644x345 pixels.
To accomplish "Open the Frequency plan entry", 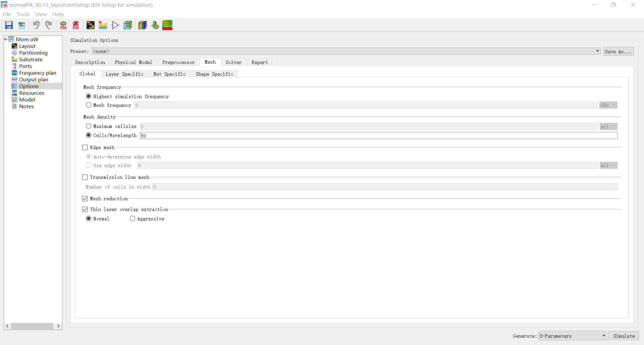I will coord(38,73).
